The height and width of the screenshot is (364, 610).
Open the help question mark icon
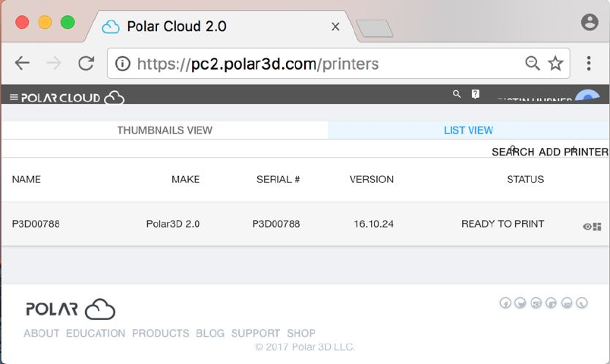pyautogui.click(x=476, y=94)
